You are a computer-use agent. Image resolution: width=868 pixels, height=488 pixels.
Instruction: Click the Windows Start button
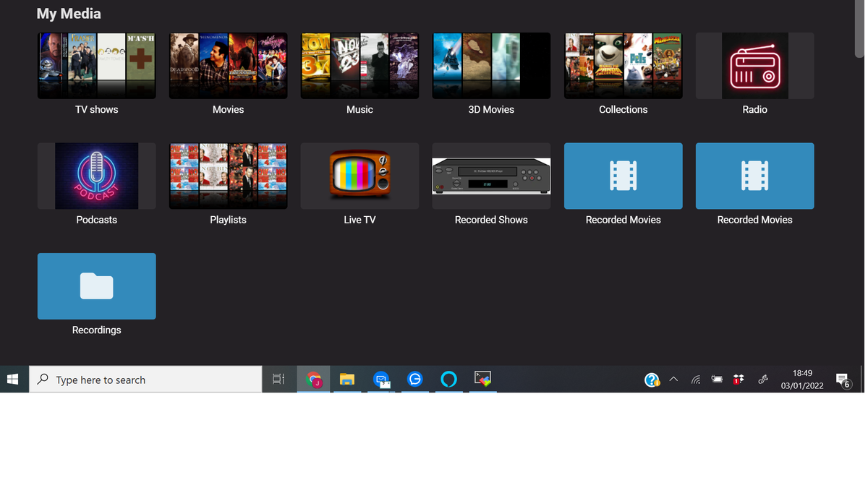(13, 380)
